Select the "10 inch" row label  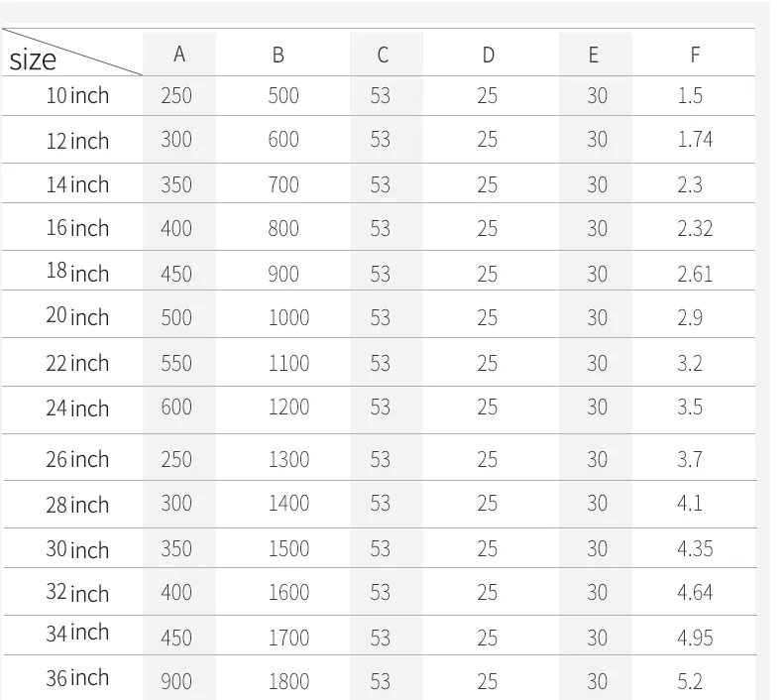[x=77, y=96]
